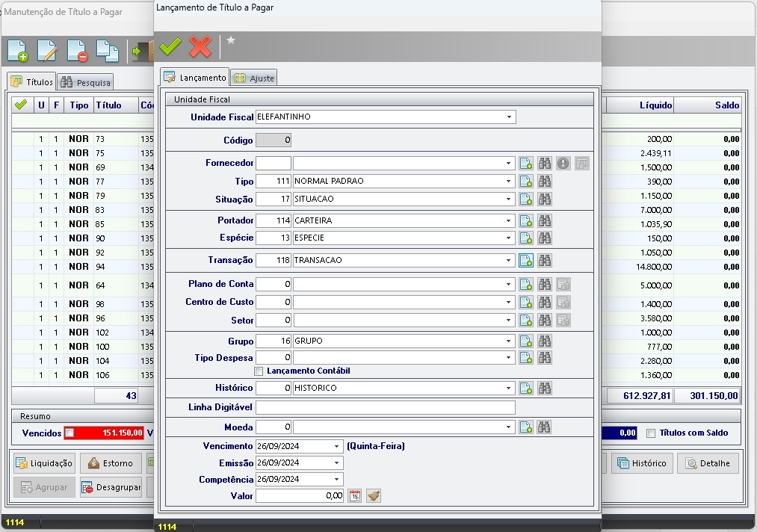Image resolution: width=757 pixels, height=532 pixels.
Task: Confirm the entry with the green checkmark
Action: tap(170, 47)
